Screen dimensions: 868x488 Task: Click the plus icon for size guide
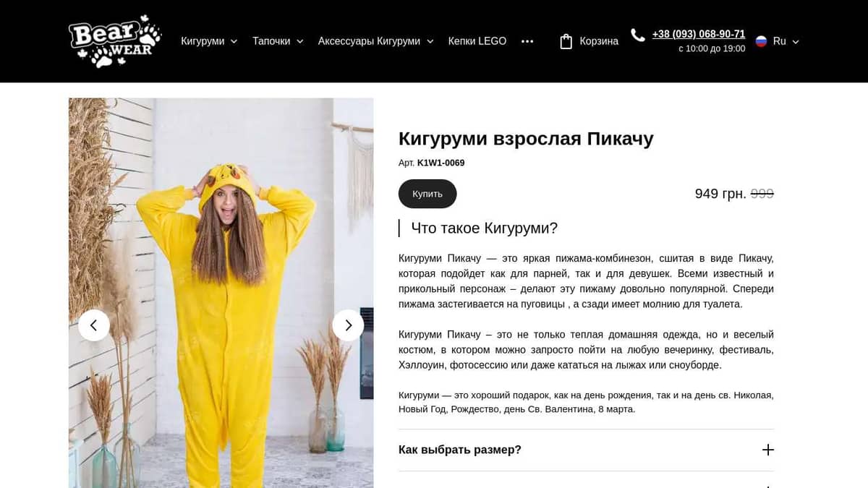768,450
